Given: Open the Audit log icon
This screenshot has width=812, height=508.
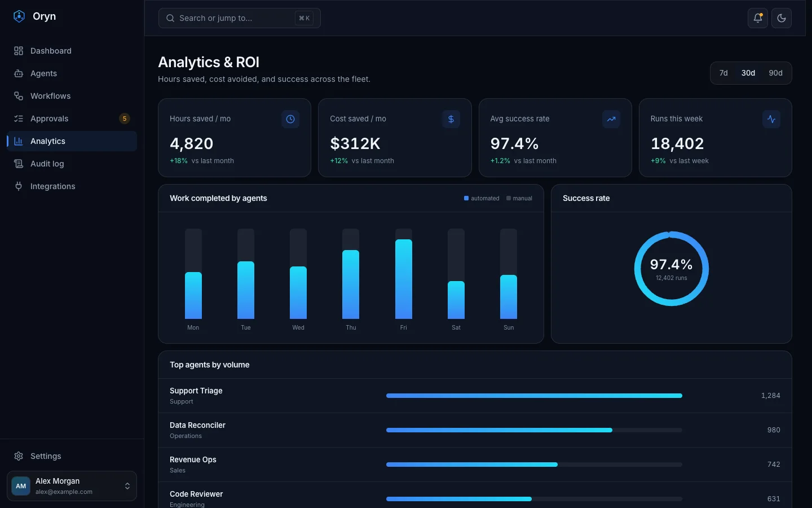Looking at the screenshot, I should pos(19,164).
